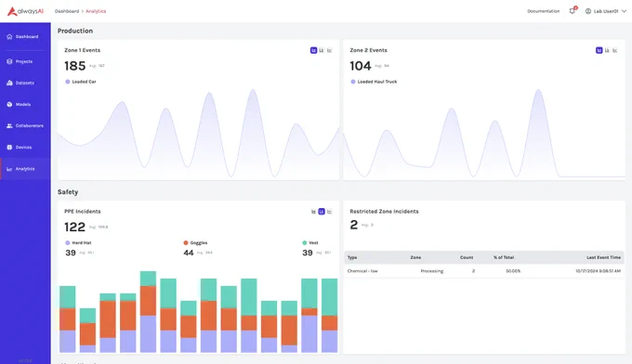Click the Goggles orange legend dot
The width and height of the screenshot is (632, 364).
tap(185, 242)
